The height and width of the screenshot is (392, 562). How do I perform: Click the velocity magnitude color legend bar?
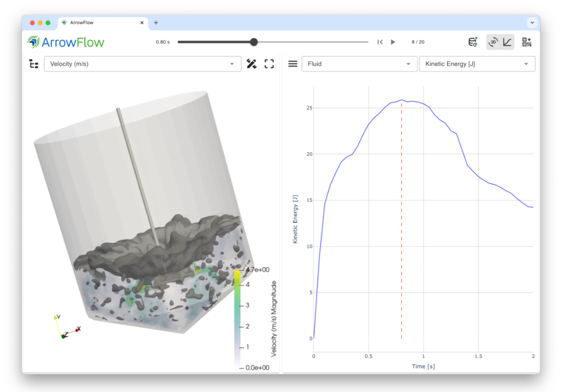[237, 318]
